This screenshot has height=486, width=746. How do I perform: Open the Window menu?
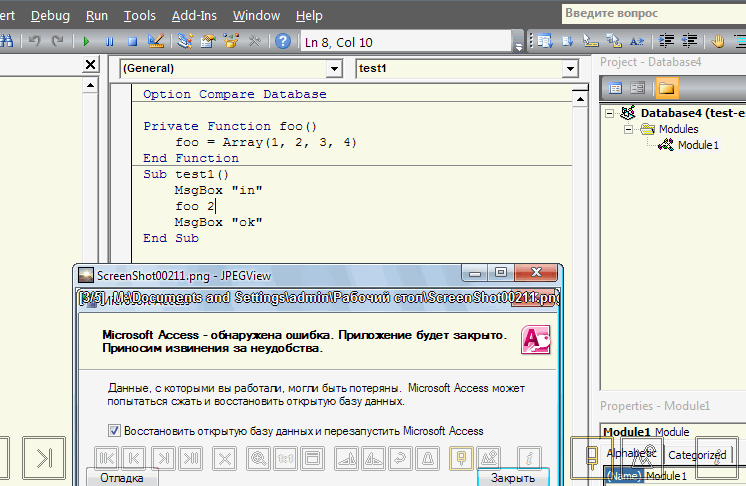point(256,16)
